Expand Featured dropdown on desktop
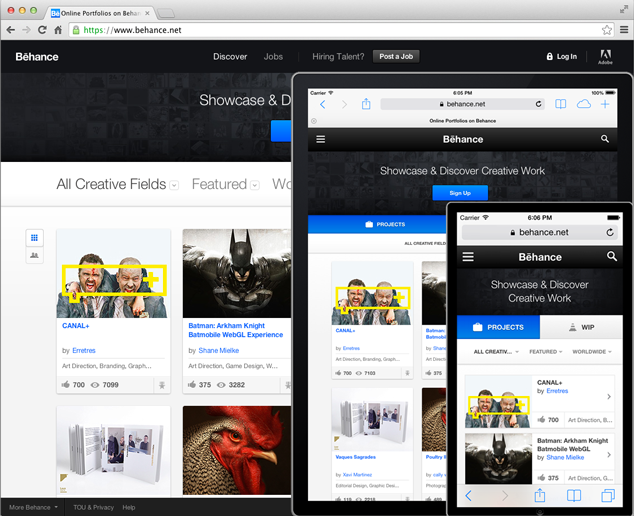The width and height of the screenshot is (634, 516). 255,185
